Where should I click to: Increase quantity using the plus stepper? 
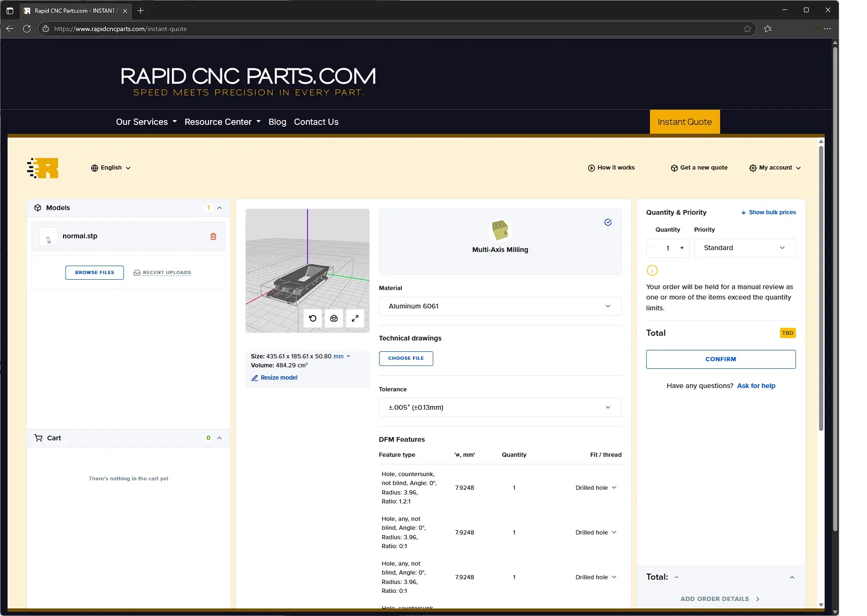681,248
